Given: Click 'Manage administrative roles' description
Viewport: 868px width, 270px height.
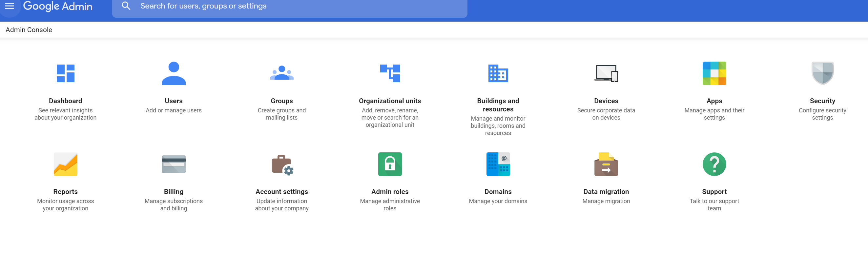Looking at the screenshot, I should click(390, 205).
